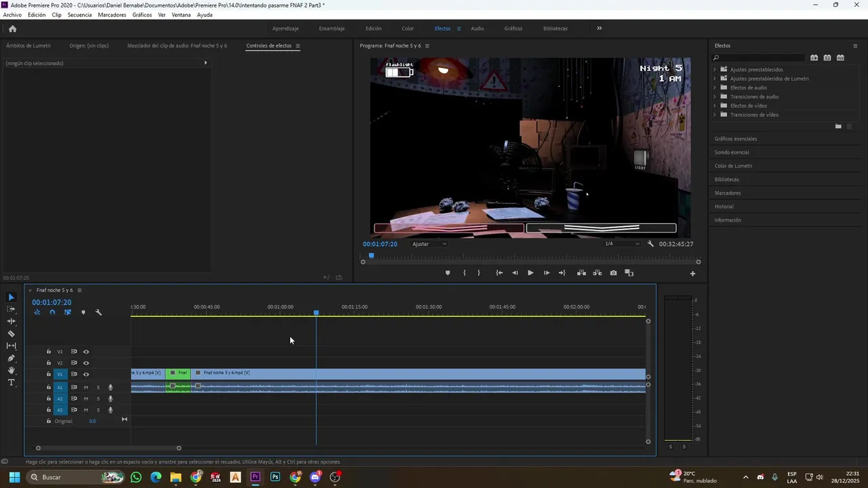The width and height of the screenshot is (868, 488).
Task: Create new custom bin in Effects
Action: [x=838, y=126]
